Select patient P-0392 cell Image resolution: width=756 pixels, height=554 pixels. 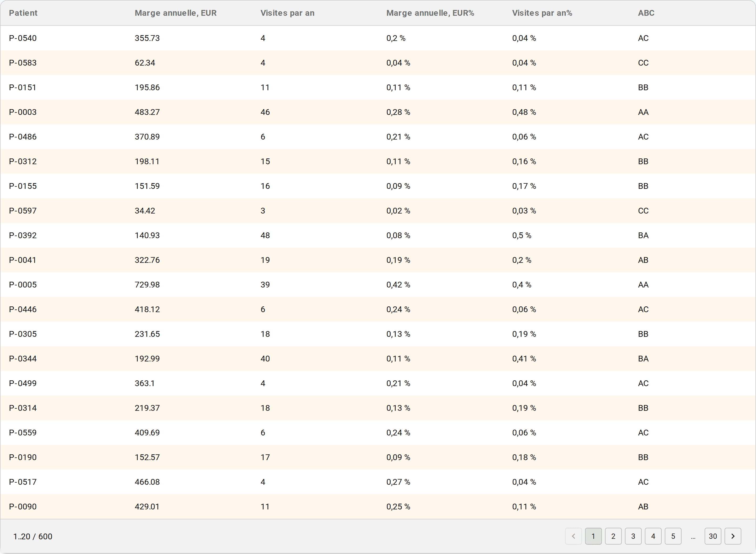point(23,235)
